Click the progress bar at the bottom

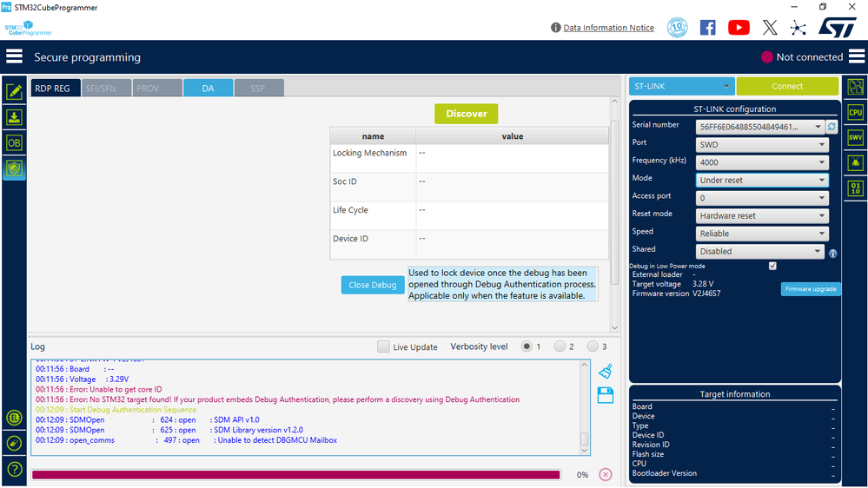[x=296, y=474]
